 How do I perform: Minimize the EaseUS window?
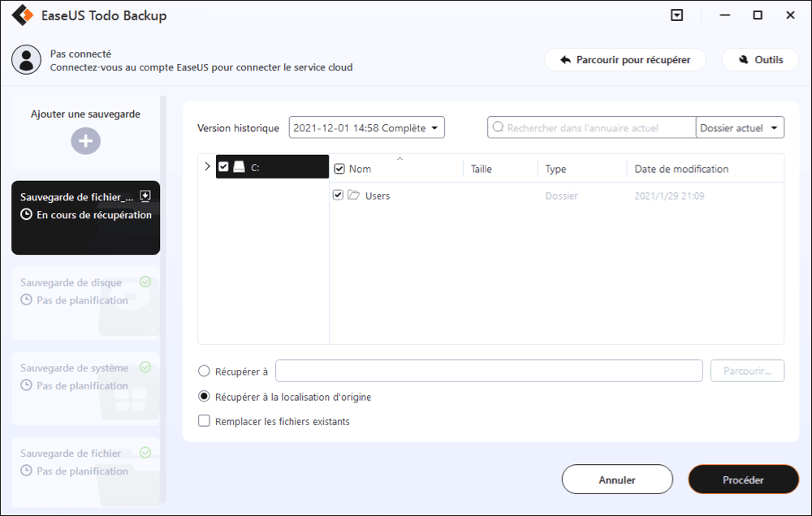pyautogui.click(x=725, y=15)
